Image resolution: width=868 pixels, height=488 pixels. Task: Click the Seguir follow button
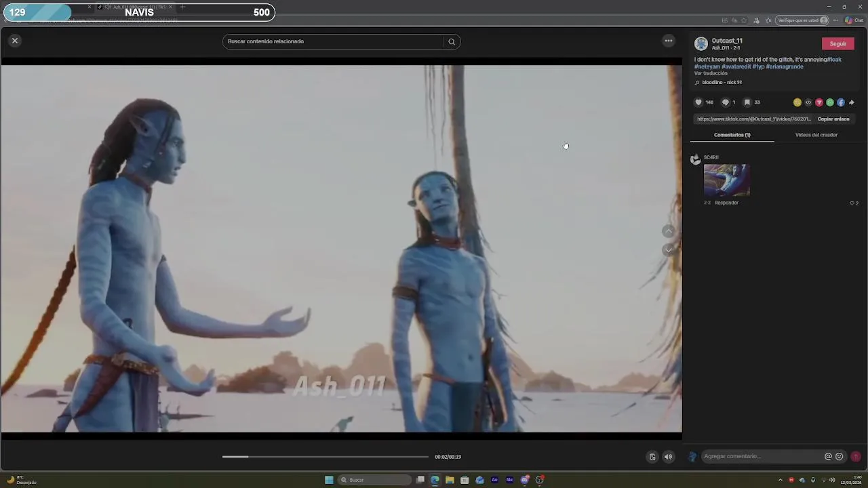coord(837,43)
